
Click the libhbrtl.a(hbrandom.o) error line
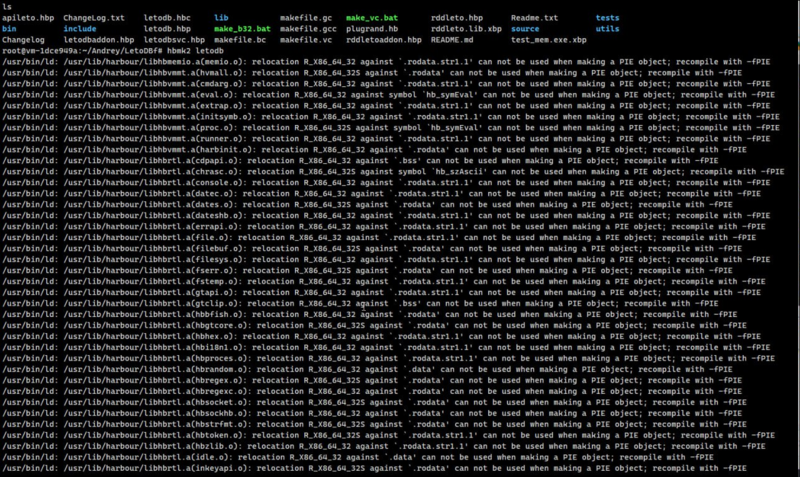point(367,369)
